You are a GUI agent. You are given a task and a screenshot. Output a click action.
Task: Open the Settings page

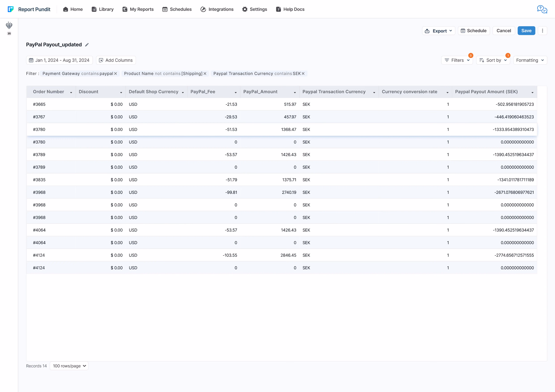click(x=255, y=9)
